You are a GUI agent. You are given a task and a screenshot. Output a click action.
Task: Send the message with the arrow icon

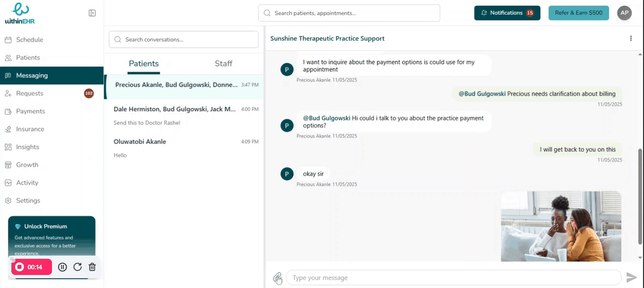pos(631,278)
